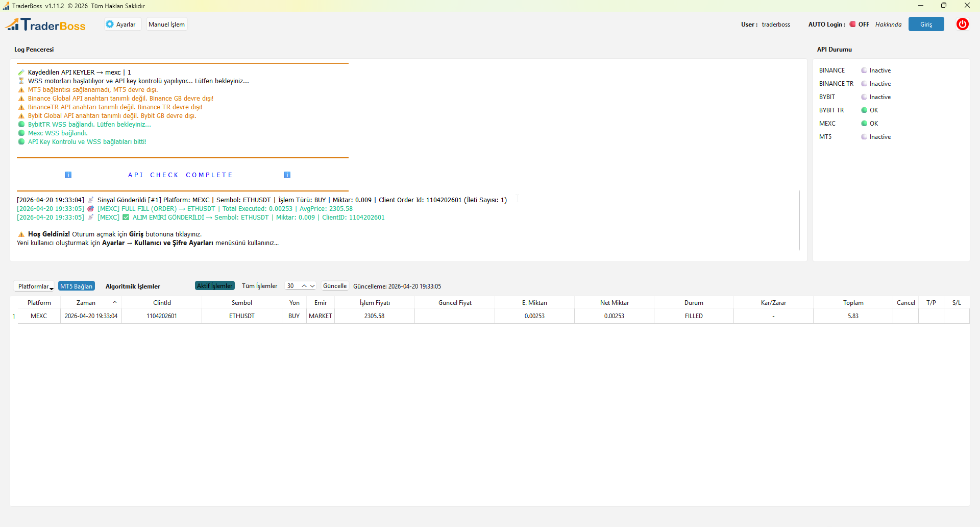Click the E. Miktarı value 0.00253
This screenshot has height=527, width=980.
click(534, 316)
